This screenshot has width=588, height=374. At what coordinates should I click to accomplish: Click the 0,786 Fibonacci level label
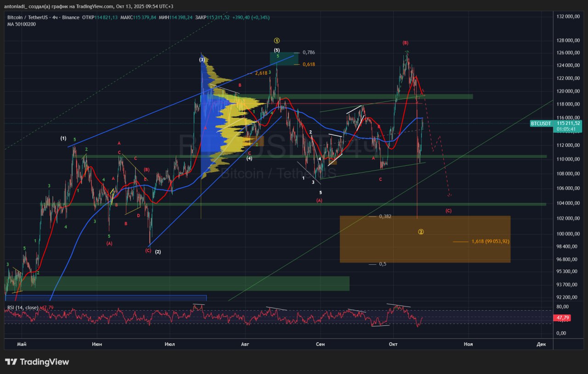[308, 52]
